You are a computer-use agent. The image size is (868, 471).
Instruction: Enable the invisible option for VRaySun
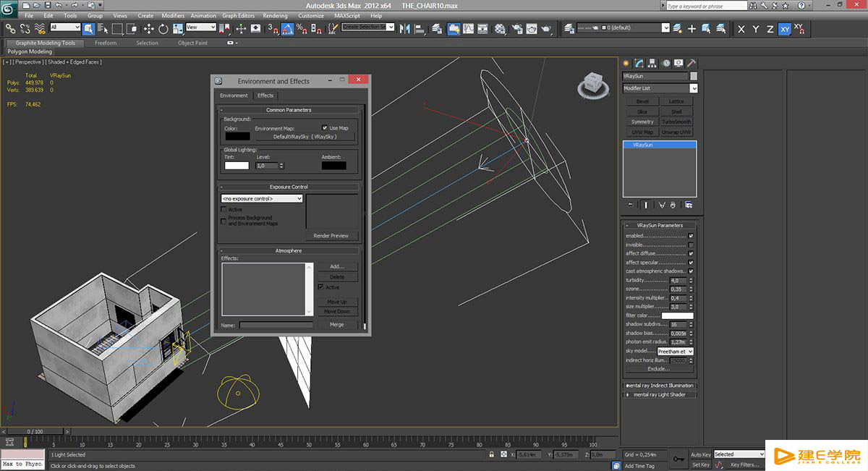691,245
